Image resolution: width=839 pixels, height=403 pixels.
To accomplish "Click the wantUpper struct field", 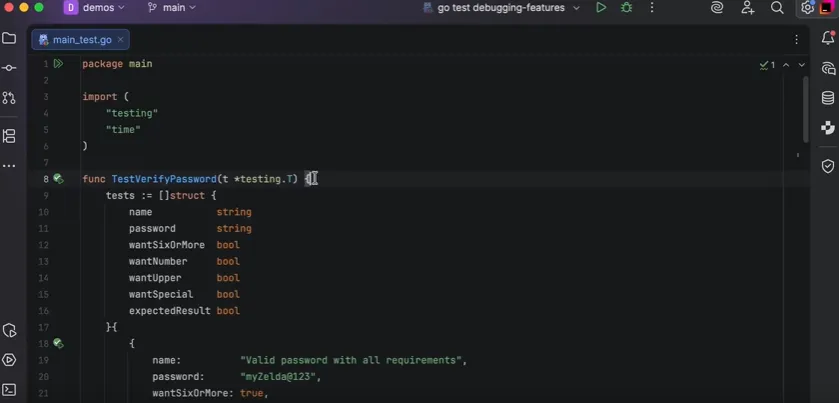I will pyautogui.click(x=155, y=278).
